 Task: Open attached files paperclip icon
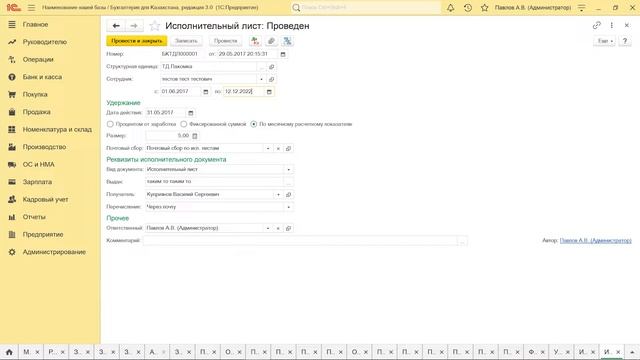pos(271,41)
